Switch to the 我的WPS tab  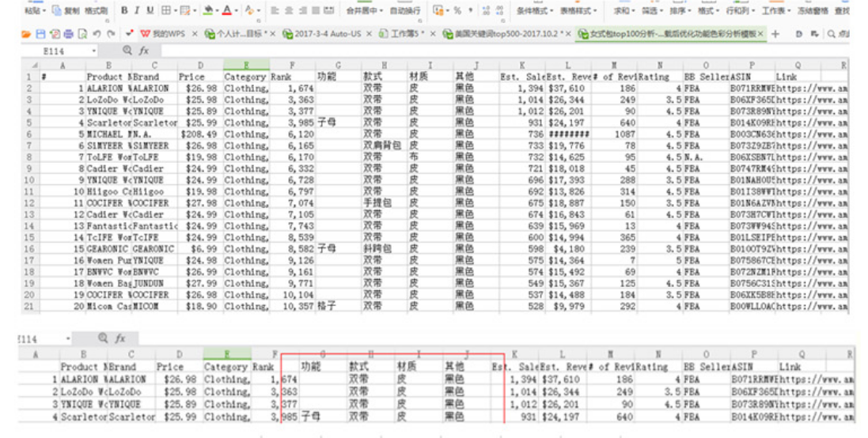169,34
